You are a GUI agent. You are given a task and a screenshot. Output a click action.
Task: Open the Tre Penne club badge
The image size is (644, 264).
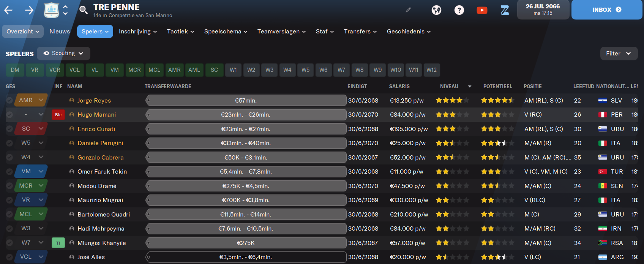(52, 10)
